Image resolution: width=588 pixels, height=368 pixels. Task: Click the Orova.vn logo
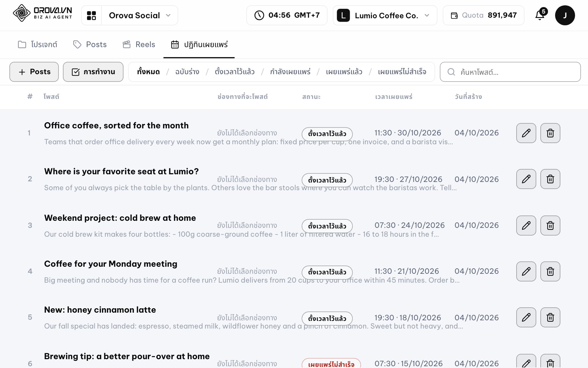[x=43, y=13]
